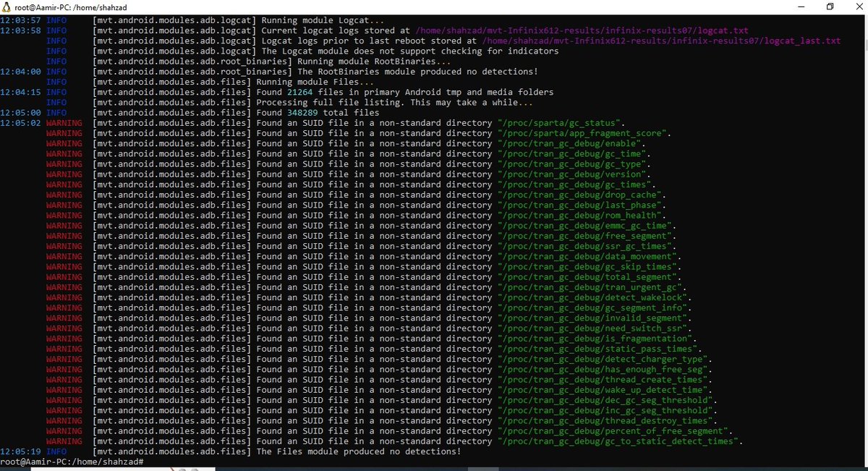The width and height of the screenshot is (868, 471).
Task: Click the shell prompt root@Aamir-PC:/home/shahzad#
Action: [x=72, y=462]
